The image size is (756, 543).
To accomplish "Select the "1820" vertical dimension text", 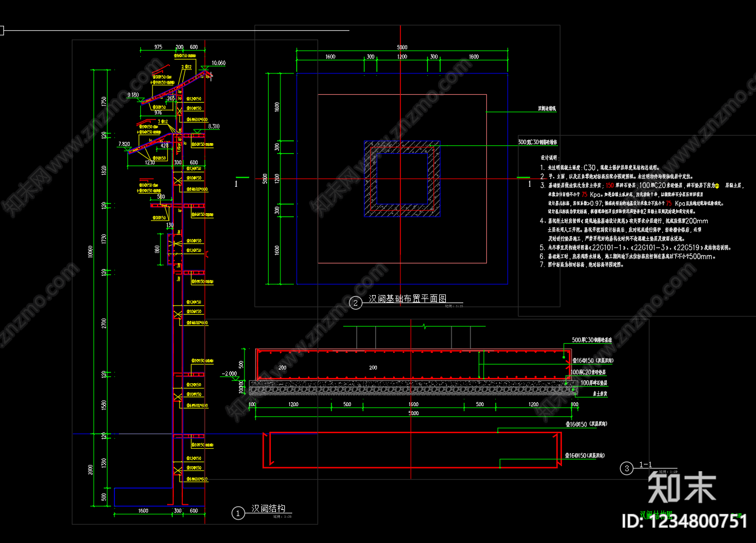I will pos(104,170).
